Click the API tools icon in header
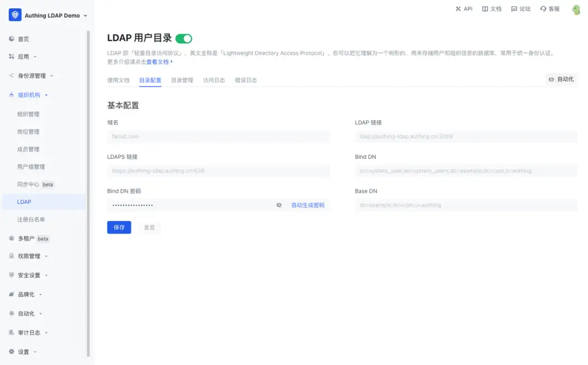588x365 pixels. click(458, 9)
